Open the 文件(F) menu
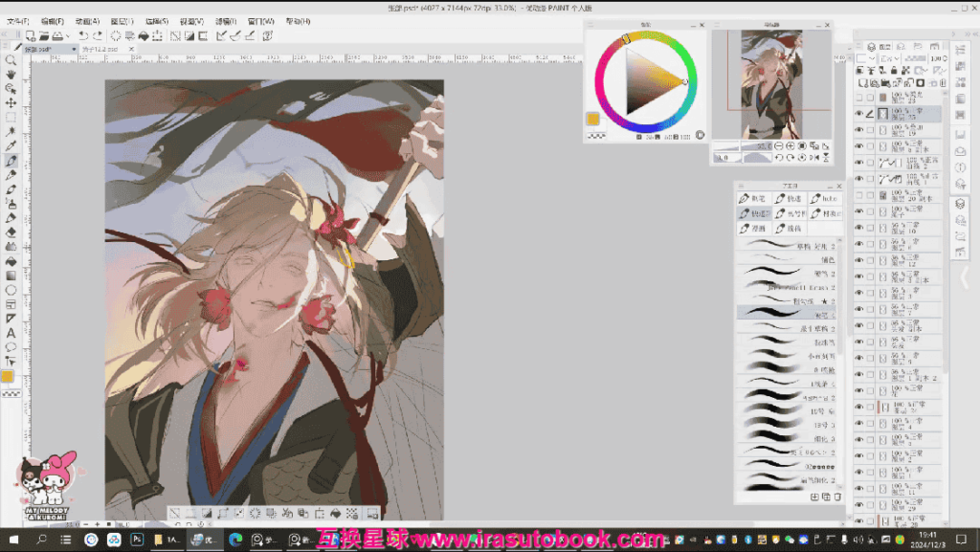The image size is (980, 552). [x=17, y=21]
